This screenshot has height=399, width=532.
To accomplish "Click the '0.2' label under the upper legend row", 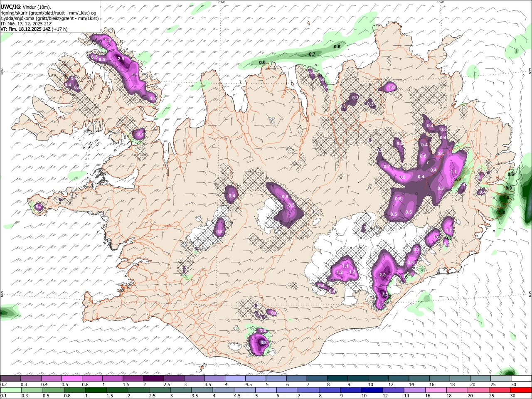I will click(3, 384).
